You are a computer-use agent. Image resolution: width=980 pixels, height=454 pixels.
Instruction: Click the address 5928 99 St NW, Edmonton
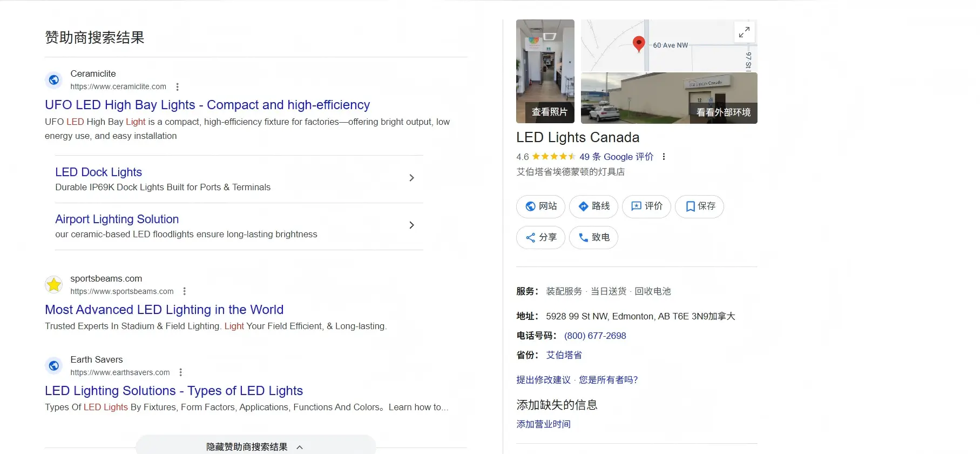click(640, 316)
